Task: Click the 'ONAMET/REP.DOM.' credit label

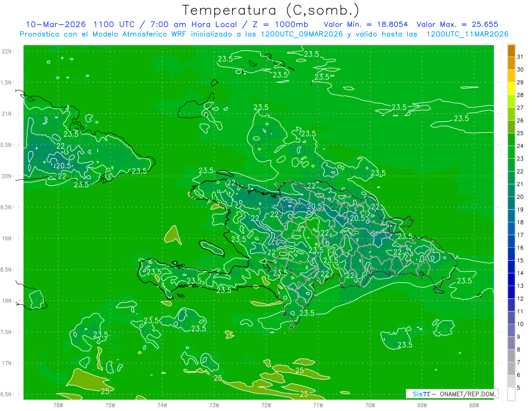Action: (x=469, y=394)
